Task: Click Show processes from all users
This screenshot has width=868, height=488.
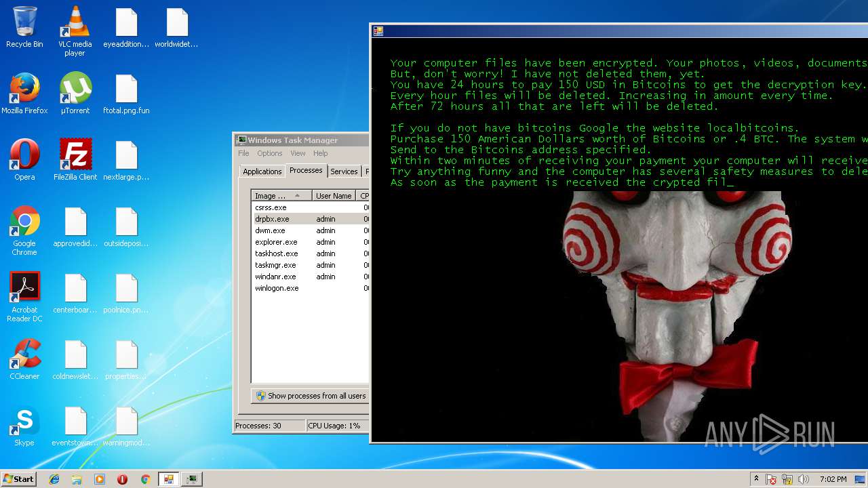Action: pyautogui.click(x=311, y=396)
